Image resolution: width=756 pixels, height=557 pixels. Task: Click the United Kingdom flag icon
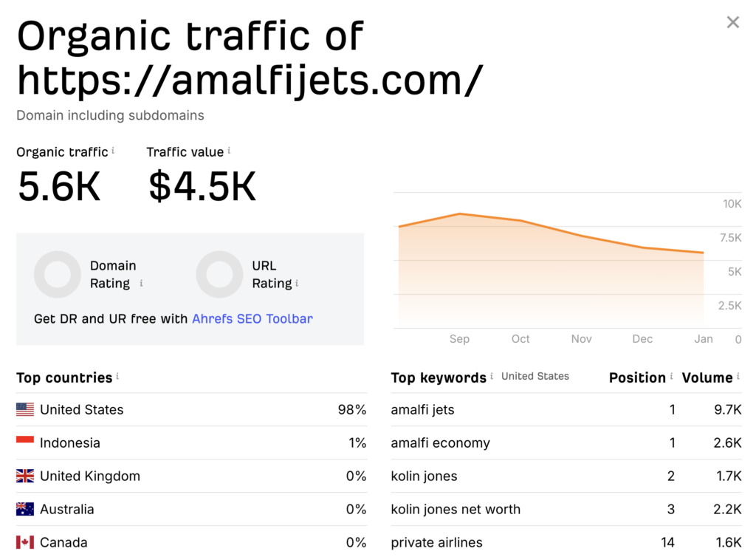click(25, 476)
